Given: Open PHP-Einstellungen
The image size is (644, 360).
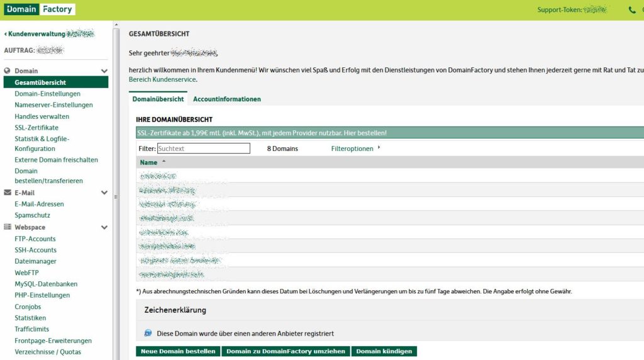Looking at the screenshot, I should 42,295.
